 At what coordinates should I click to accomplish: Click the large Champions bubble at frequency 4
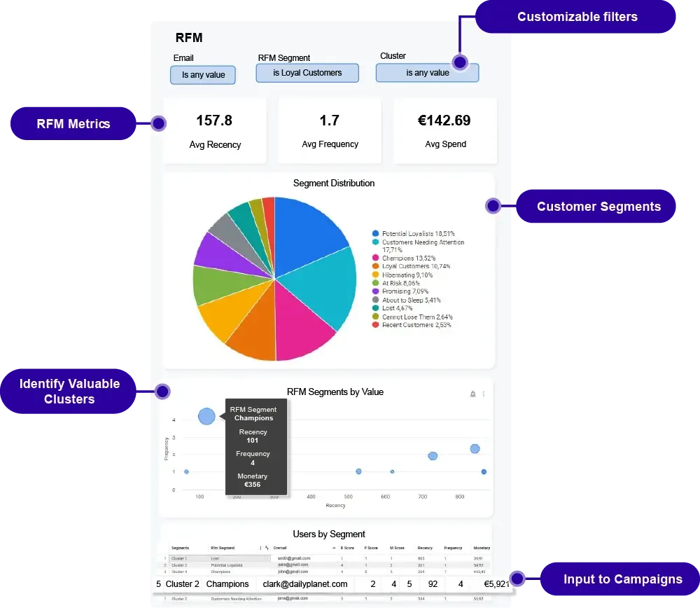[206, 416]
